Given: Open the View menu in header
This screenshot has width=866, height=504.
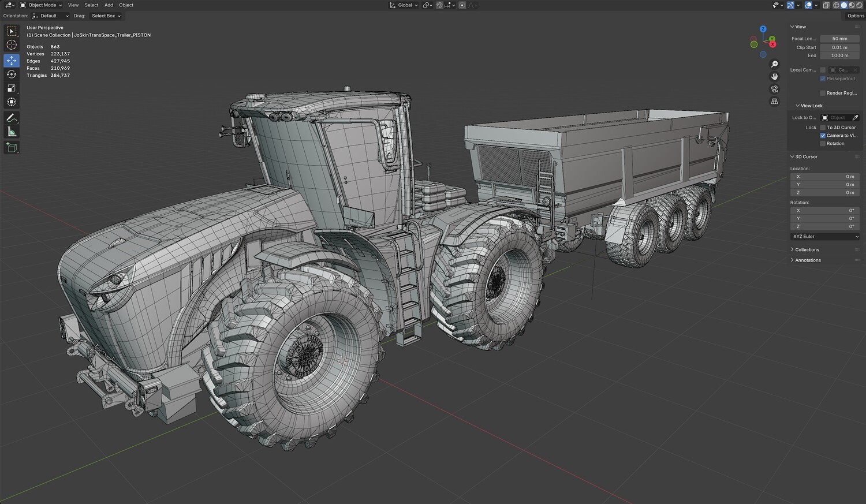Looking at the screenshot, I should tap(73, 5).
